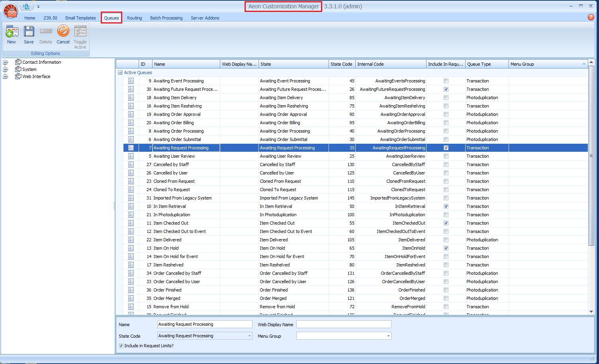
Task: Collapse the Active Queues group
Action: pyautogui.click(x=120, y=72)
